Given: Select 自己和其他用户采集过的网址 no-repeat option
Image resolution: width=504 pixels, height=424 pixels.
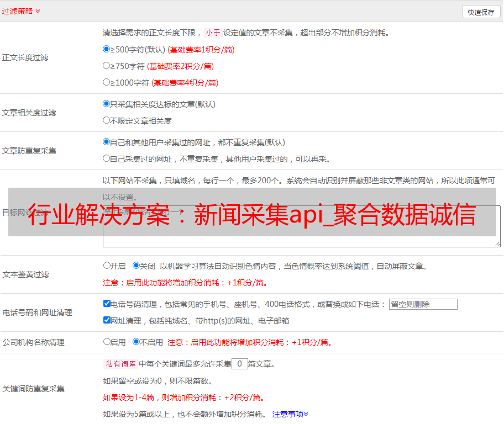Looking at the screenshot, I should [107, 142].
